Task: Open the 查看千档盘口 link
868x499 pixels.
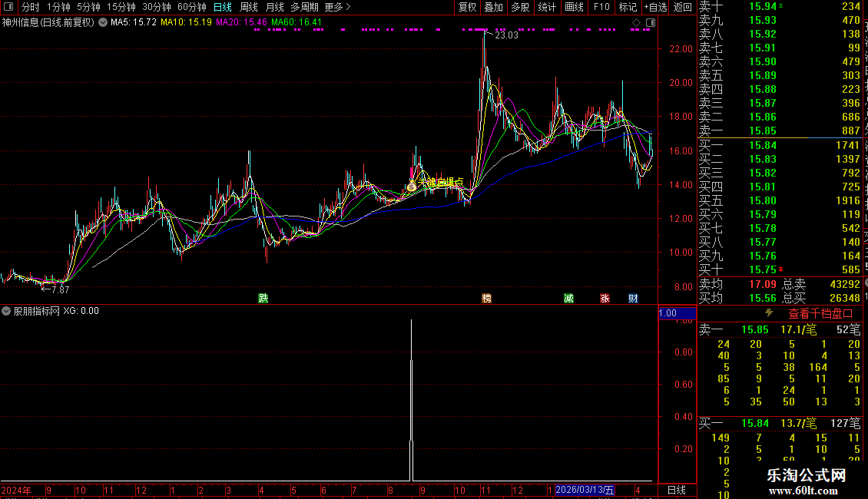Action: (x=820, y=313)
